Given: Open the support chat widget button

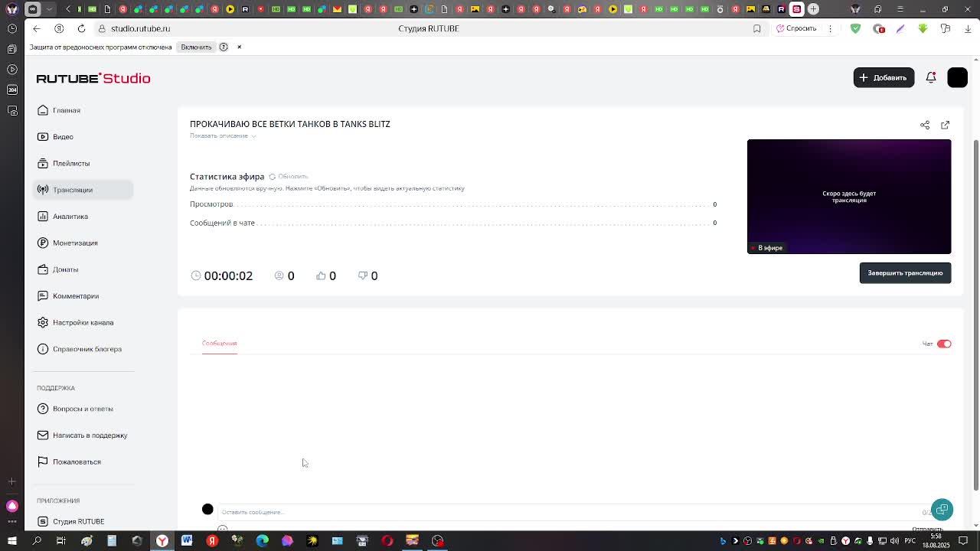Looking at the screenshot, I should (x=942, y=510).
